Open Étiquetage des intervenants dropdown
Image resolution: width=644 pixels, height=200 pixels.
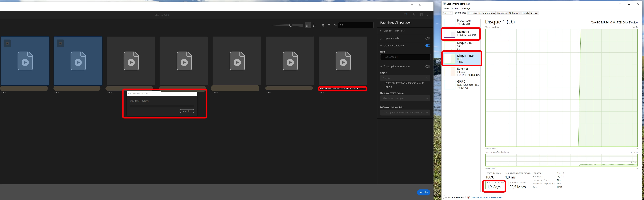[x=405, y=98]
